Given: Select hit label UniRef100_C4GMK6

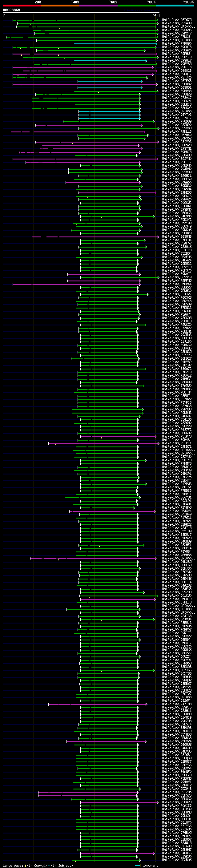Looking at the screenshot, I should click(177, 853).
